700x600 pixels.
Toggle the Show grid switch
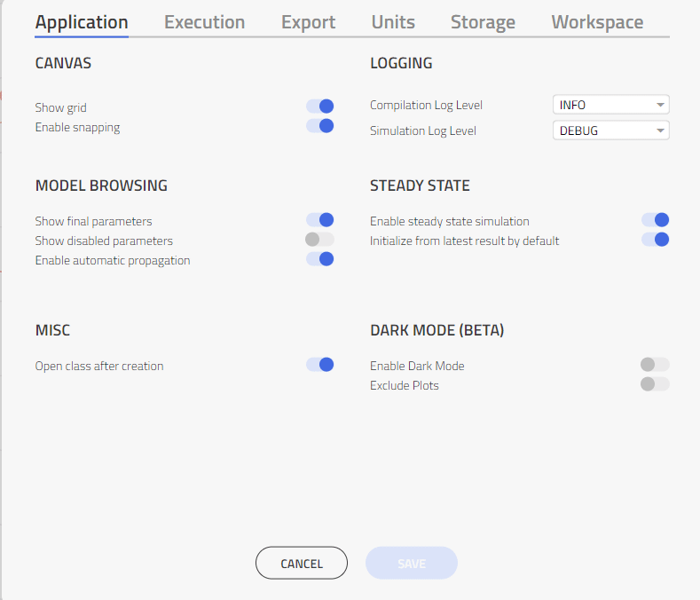[x=320, y=107]
